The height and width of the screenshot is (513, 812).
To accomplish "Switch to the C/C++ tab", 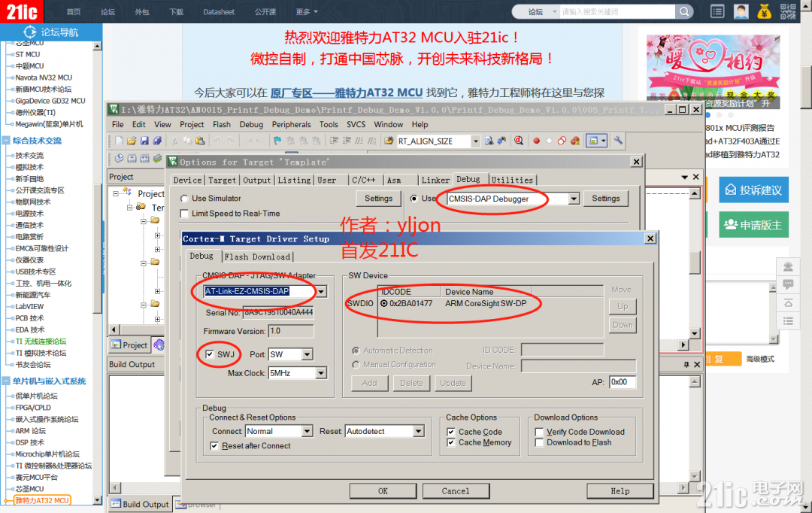I will [x=364, y=180].
